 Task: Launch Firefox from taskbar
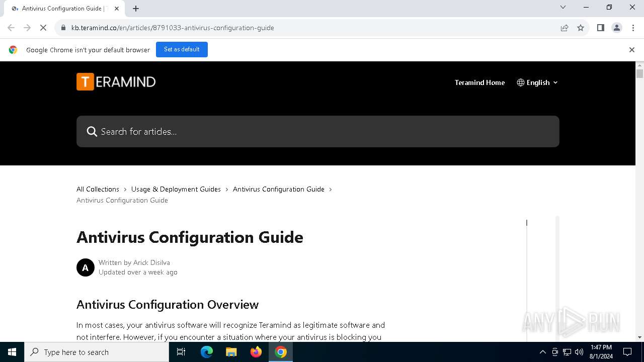[x=256, y=352]
